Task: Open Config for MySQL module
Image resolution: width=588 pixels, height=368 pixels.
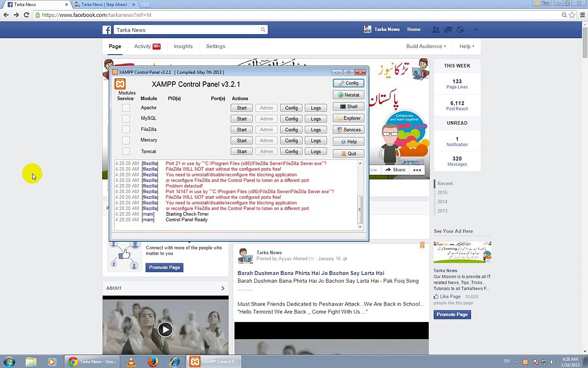Action: pyautogui.click(x=291, y=119)
